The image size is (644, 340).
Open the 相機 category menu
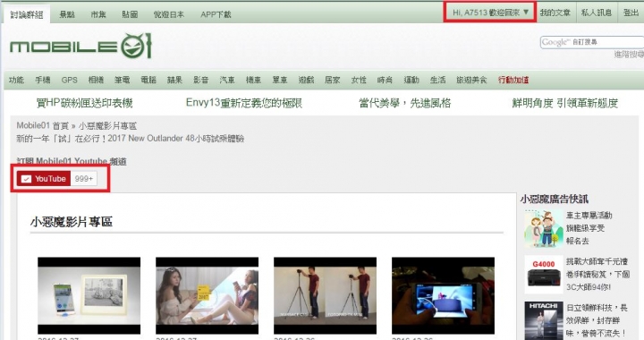point(96,80)
